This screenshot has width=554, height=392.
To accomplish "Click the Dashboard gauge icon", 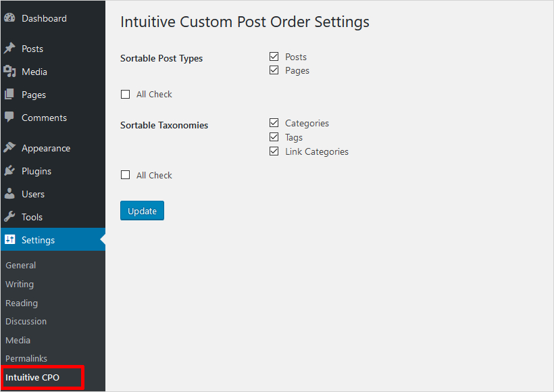I will (9, 18).
